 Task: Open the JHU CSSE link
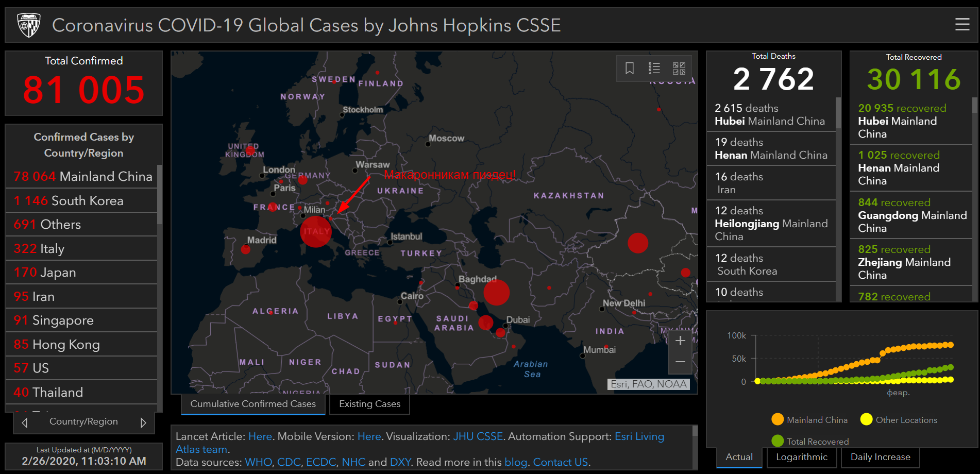(478, 436)
